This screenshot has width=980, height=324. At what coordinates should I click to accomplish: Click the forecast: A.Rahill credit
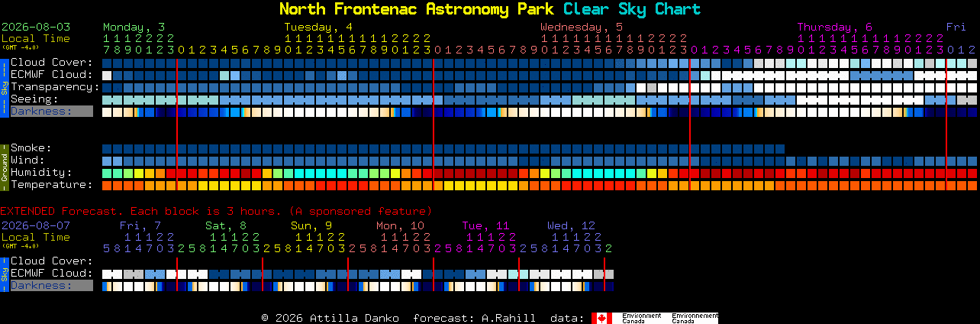(x=474, y=318)
